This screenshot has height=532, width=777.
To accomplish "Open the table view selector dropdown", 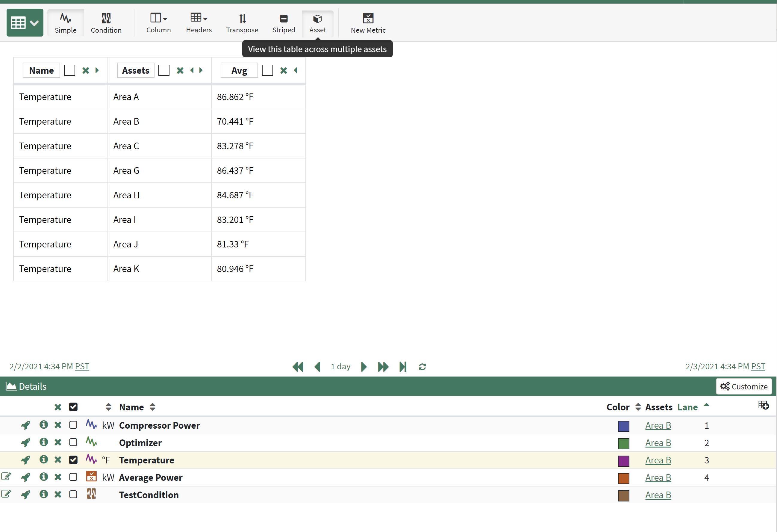I will 25,23.
